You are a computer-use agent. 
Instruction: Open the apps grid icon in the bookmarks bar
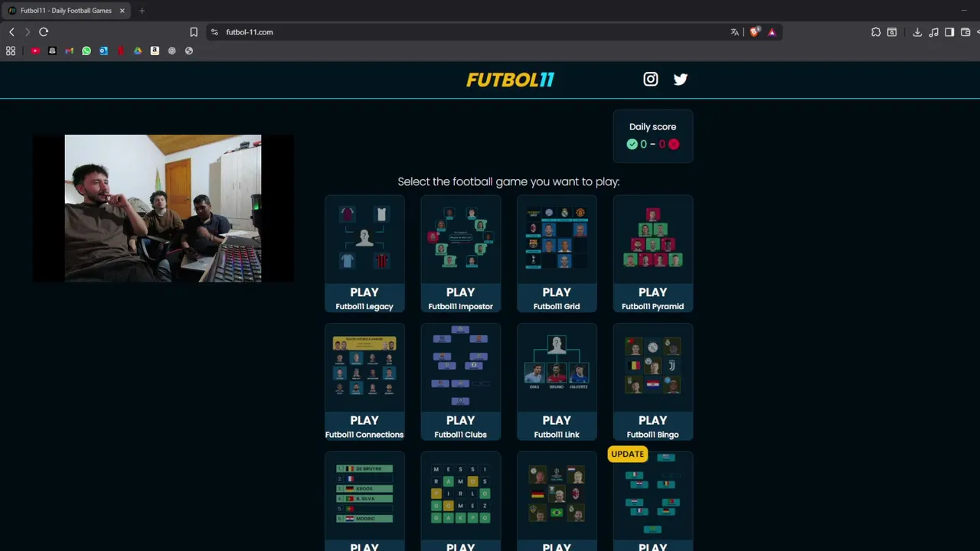click(x=11, y=51)
